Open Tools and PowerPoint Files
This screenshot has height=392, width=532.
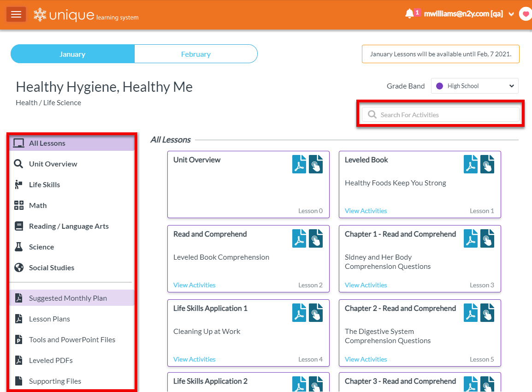[x=72, y=339]
